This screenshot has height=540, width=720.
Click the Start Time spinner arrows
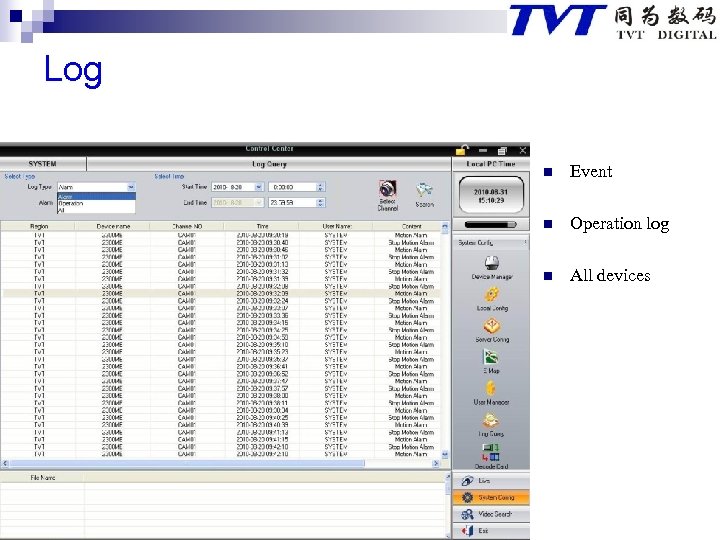321,187
